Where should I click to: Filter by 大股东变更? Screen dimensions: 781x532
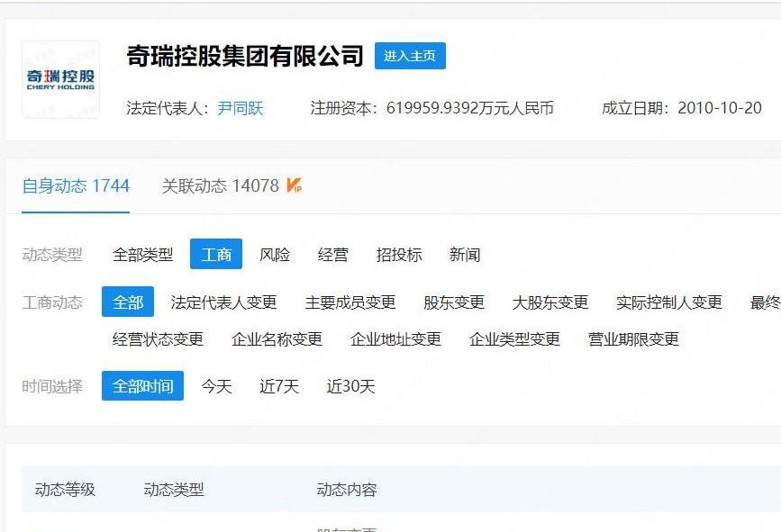coord(549,302)
